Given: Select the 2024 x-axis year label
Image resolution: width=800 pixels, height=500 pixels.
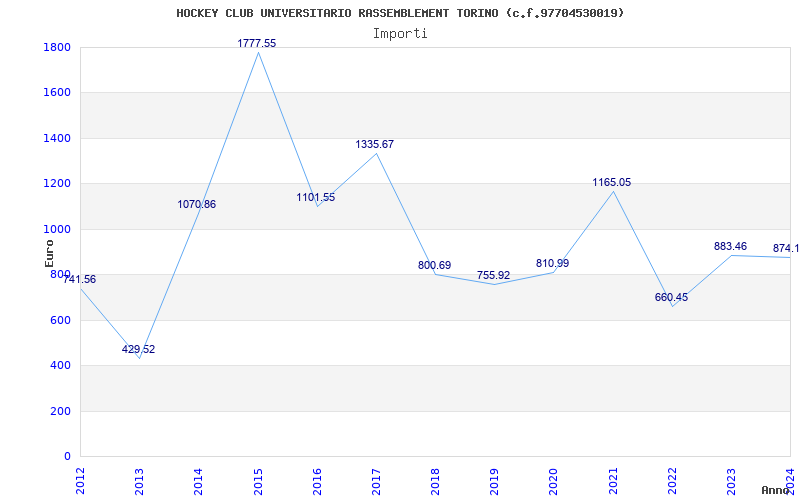Looking at the screenshot, I should pyautogui.click(x=790, y=481).
